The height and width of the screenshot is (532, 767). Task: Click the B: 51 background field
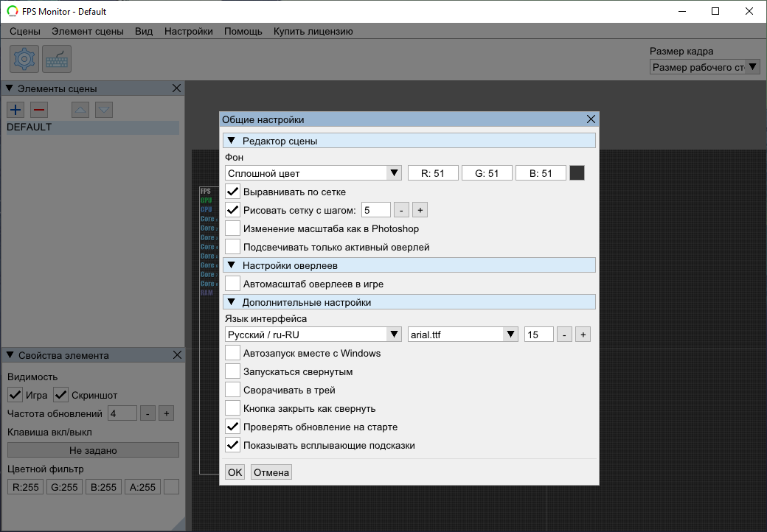(x=541, y=173)
